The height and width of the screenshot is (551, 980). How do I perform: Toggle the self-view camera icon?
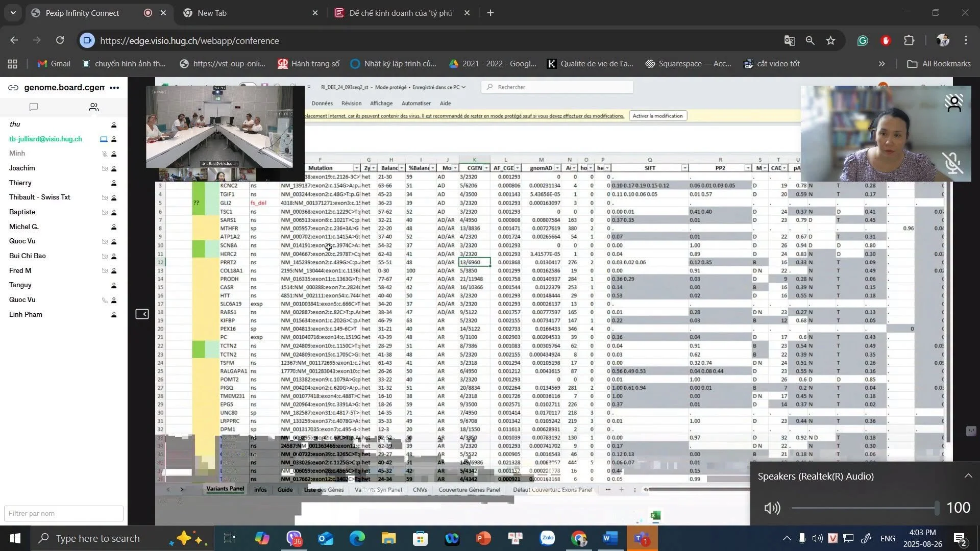coord(953,104)
